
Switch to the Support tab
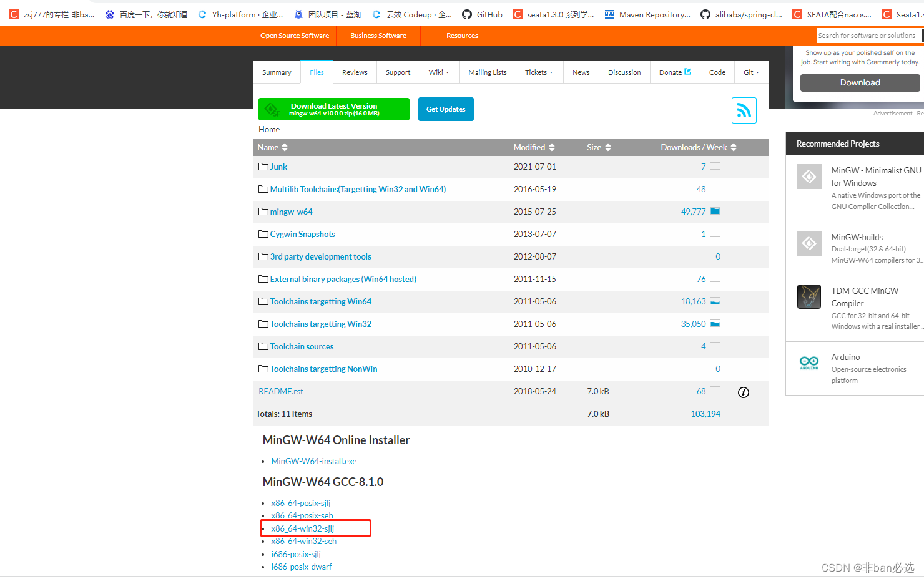pos(398,72)
